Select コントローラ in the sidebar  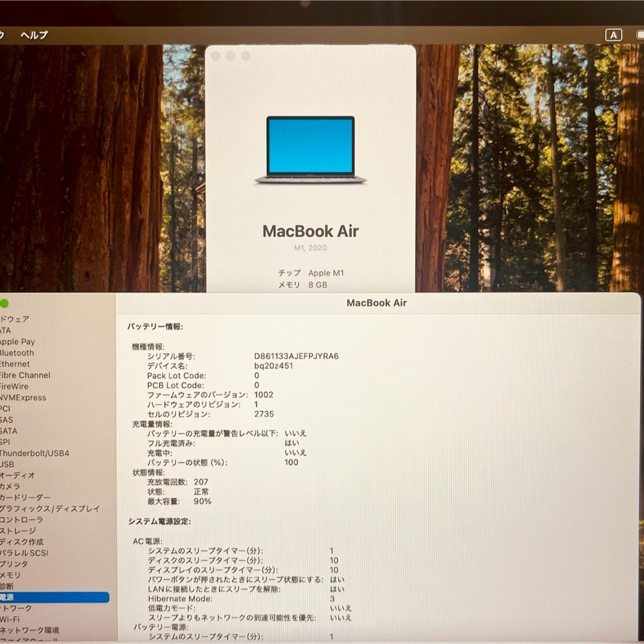click(21, 519)
